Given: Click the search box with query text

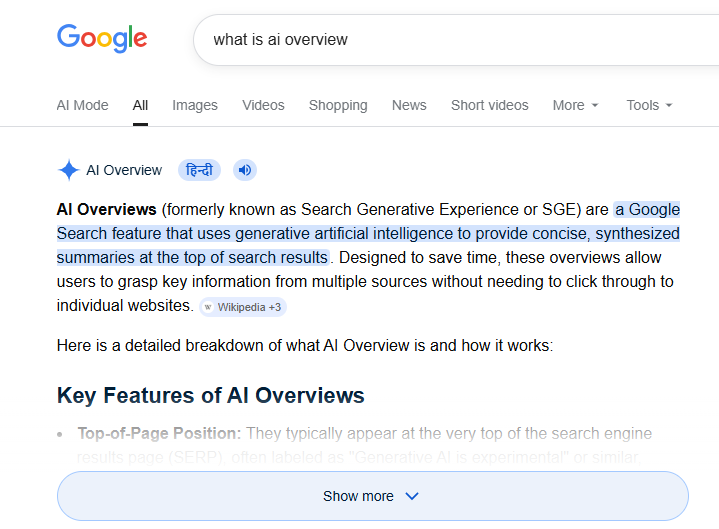Looking at the screenshot, I should pyautogui.click(x=456, y=40).
